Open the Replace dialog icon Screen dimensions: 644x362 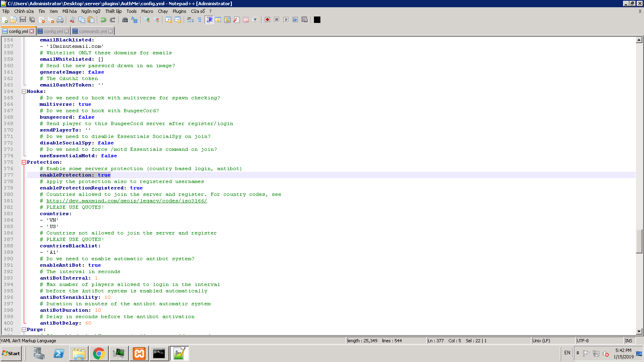point(134,20)
